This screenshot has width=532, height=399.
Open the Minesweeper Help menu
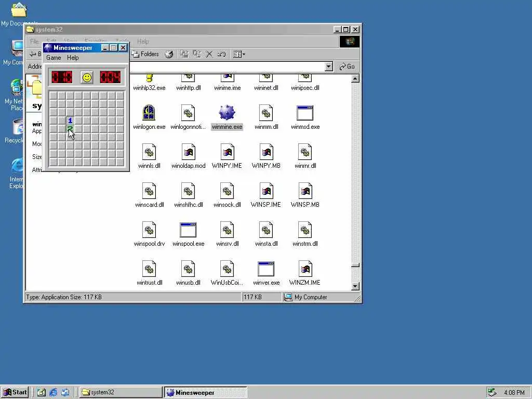(x=73, y=58)
